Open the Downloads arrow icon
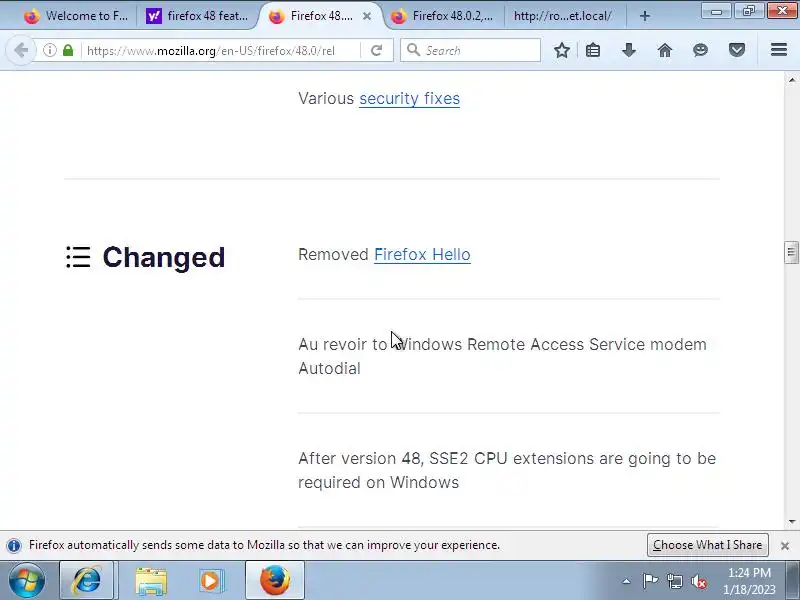This screenshot has height=600, width=800. pos(629,50)
